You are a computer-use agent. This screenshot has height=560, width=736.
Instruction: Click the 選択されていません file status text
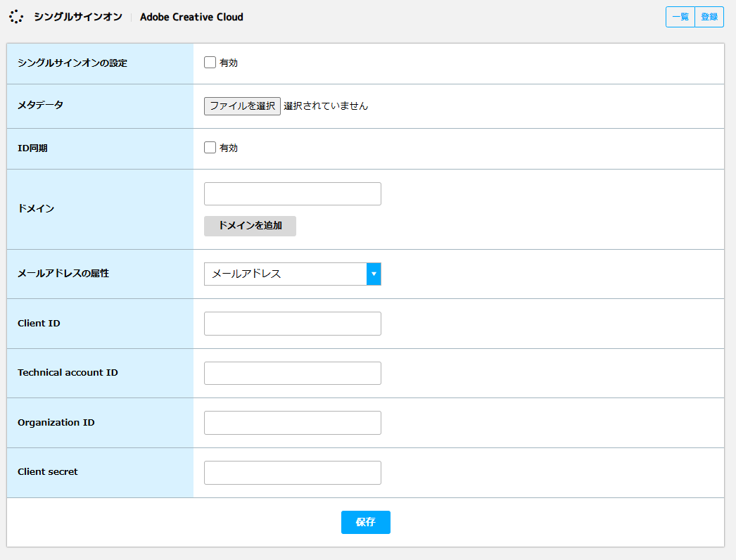(326, 106)
